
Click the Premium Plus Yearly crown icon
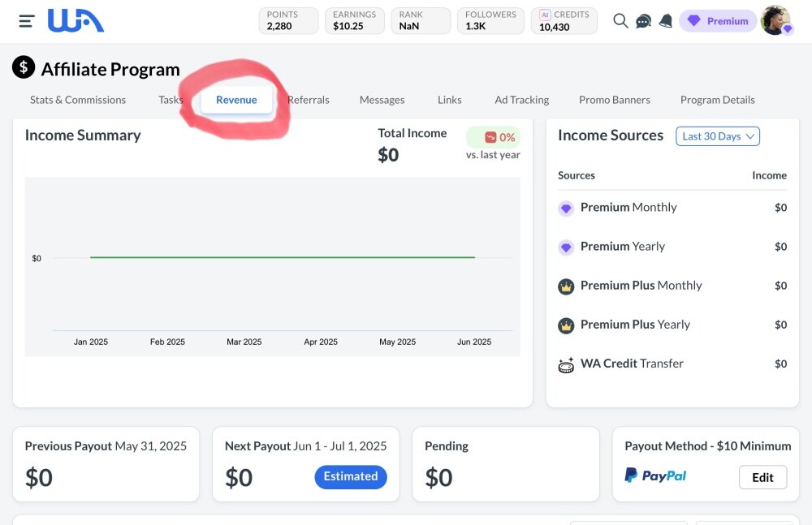tap(566, 325)
